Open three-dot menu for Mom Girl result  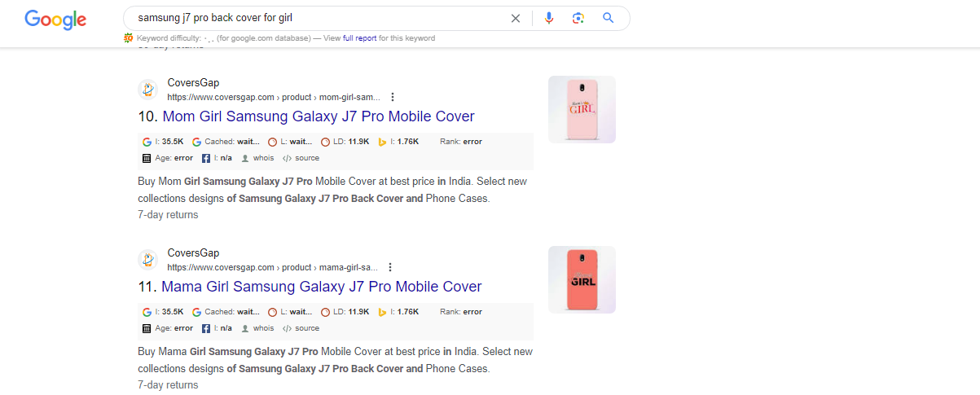point(393,97)
